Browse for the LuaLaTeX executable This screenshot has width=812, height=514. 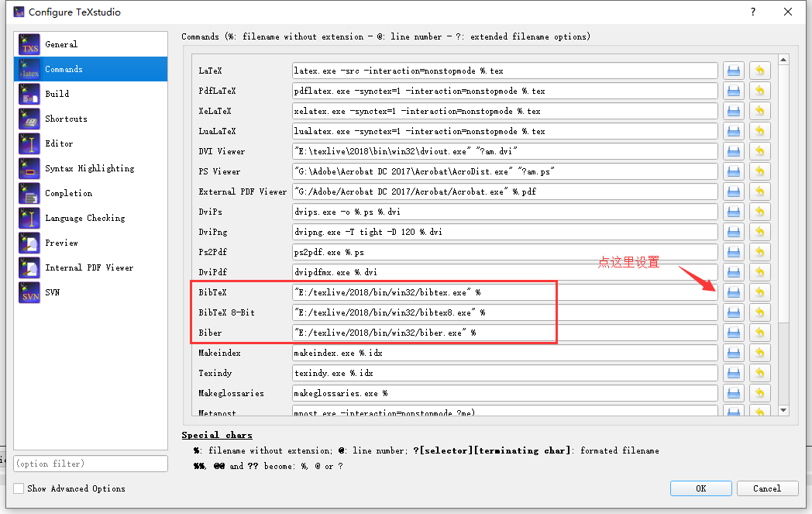pos(733,131)
